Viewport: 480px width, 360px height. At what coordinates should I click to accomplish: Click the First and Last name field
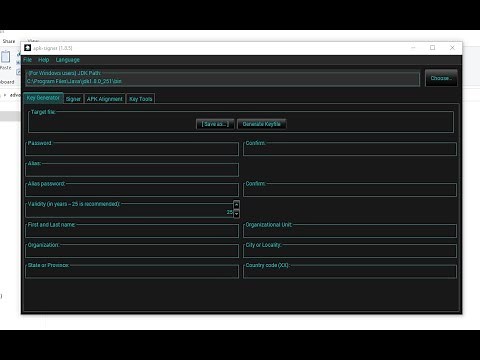point(132,232)
